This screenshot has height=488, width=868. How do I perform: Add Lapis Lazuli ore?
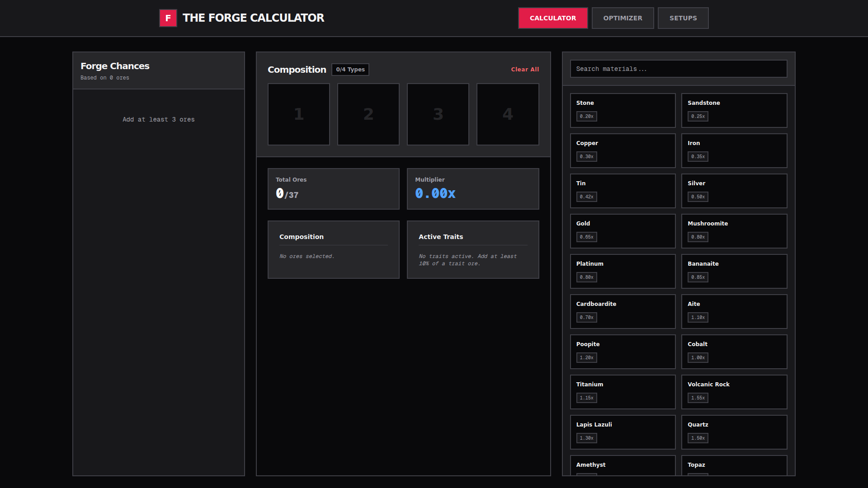tap(623, 432)
